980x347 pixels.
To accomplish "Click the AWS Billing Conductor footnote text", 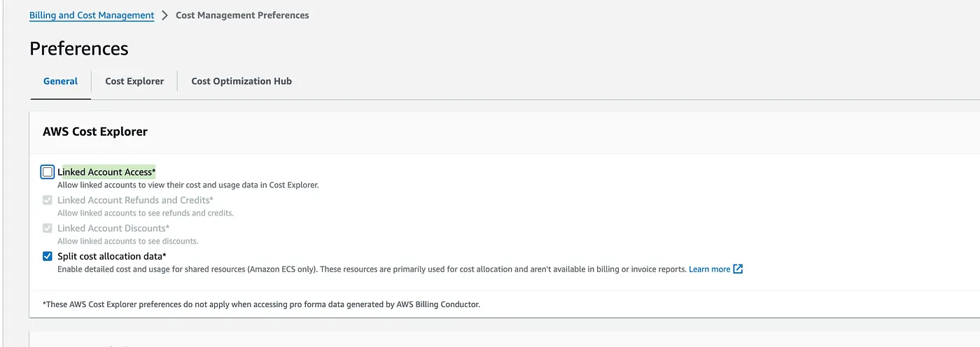I will [262, 304].
